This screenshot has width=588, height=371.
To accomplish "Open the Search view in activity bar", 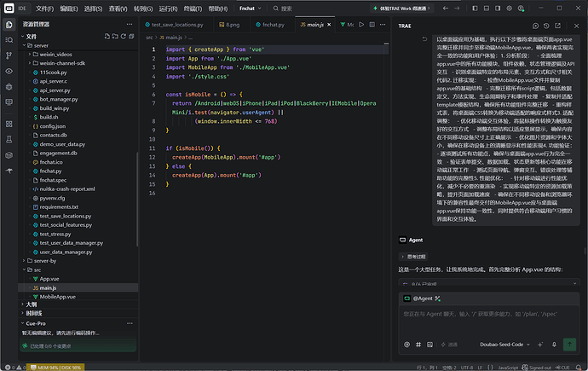I will point(9,40).
